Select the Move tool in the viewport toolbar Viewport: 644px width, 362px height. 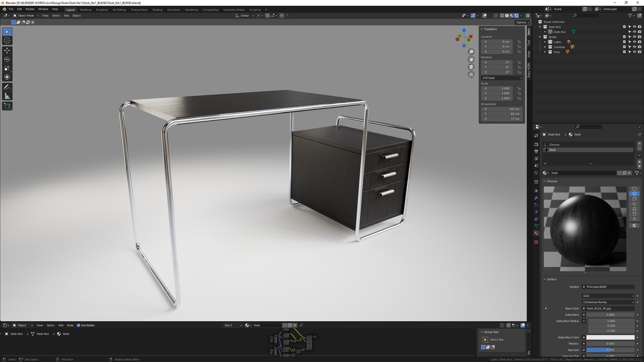click(7, 50)
